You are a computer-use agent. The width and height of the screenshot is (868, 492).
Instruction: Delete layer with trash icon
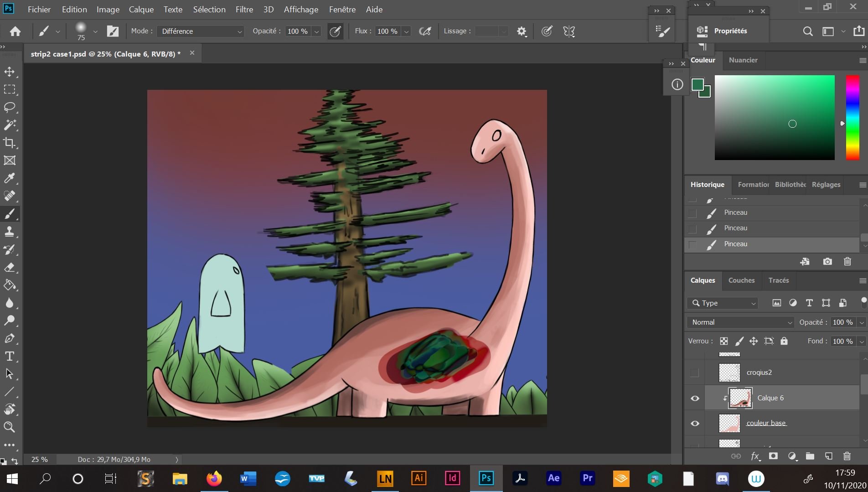click(847, 456)
